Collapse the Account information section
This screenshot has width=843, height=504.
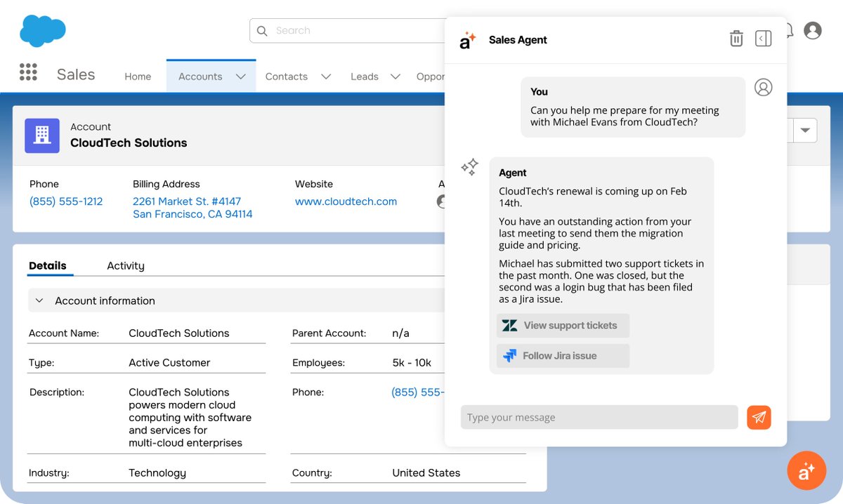[39, 300]
